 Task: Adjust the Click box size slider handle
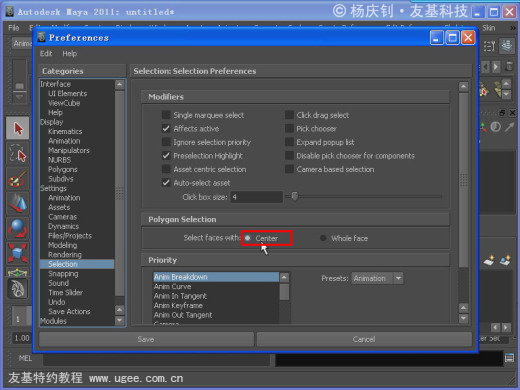(x=295, y=196)
